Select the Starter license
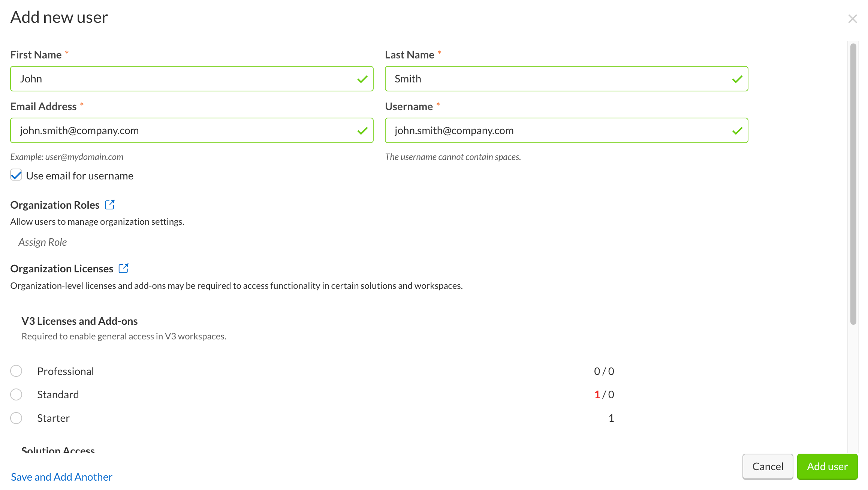Screen dimensions: 868x490 click(x=16, y=418)
